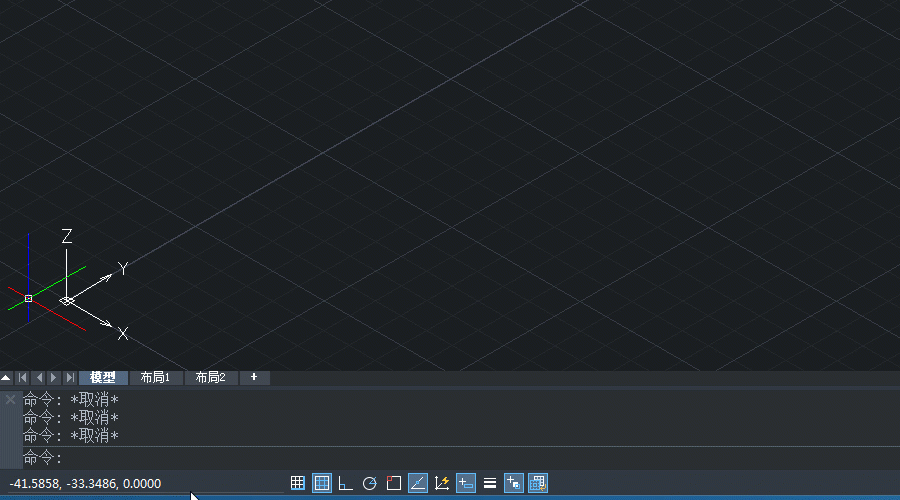Toggle ortho mode icon
Screen dimensions: 900x500
(345, 483)
